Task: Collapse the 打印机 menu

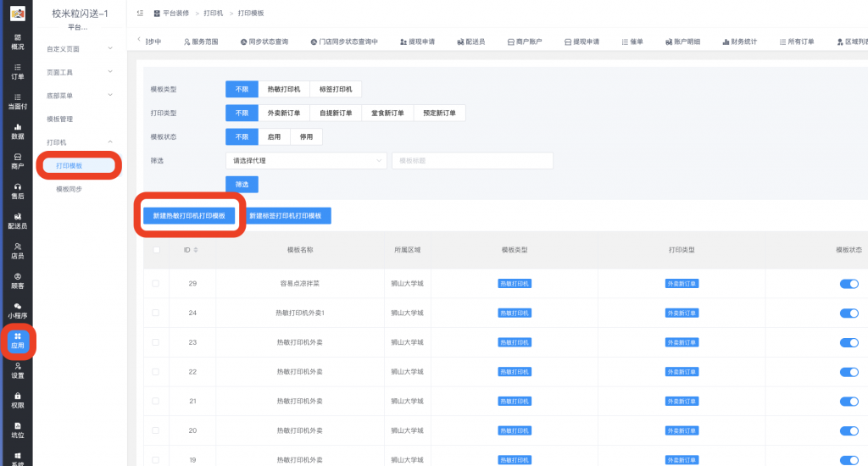Action: (80, 142)
